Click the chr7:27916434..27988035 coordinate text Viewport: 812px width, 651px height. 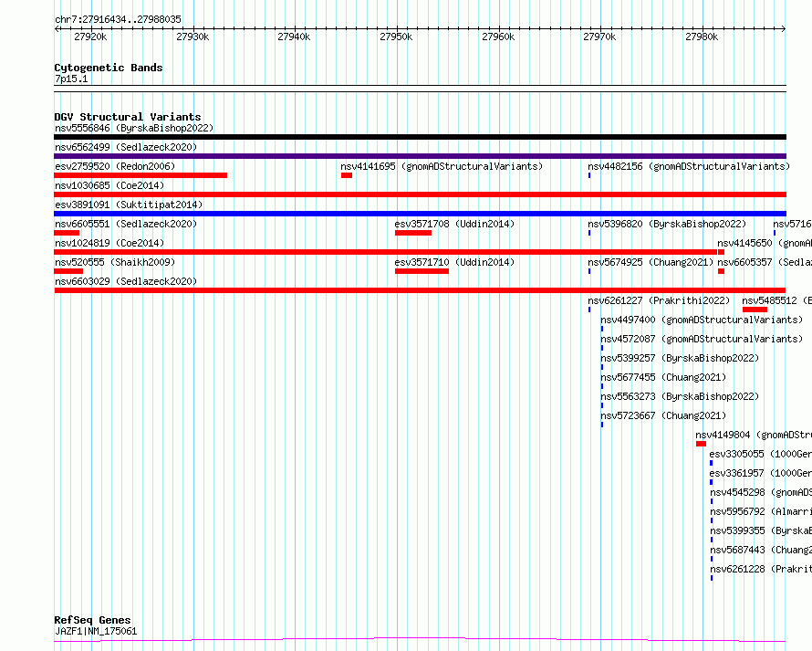[118, 19]
